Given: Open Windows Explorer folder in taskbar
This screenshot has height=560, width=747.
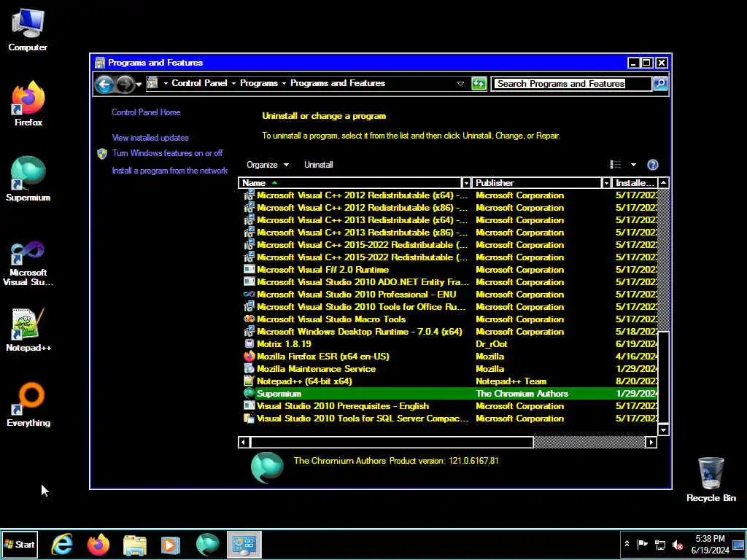Looking at the screenshot, I should (x=134, y=544).
